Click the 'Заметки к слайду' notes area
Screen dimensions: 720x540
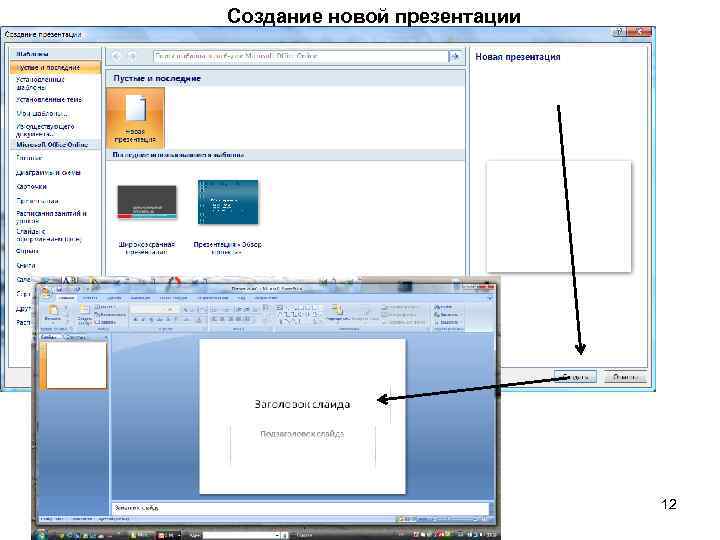300,508
